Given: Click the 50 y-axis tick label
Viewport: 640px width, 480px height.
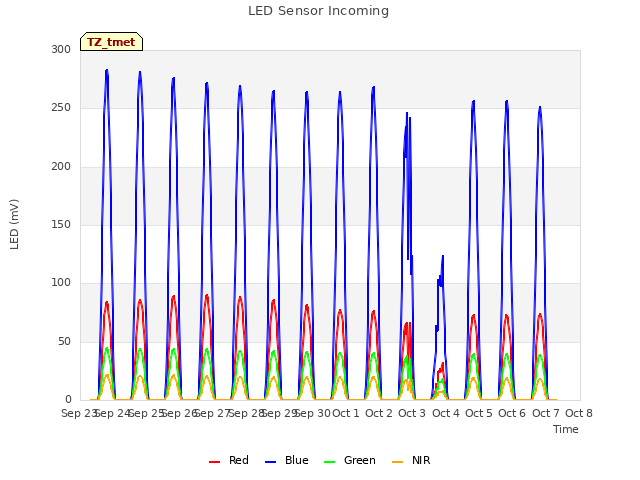Looking at the screenshot, I should point(64,341).
